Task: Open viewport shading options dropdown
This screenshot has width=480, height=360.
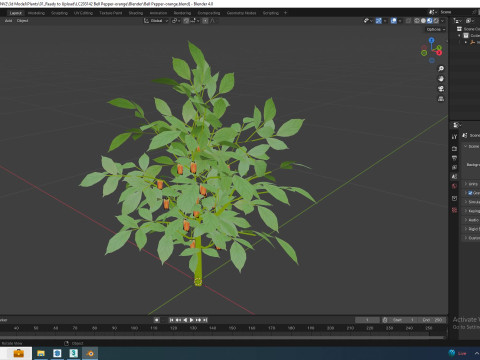Action: click(x=442, y=21)
